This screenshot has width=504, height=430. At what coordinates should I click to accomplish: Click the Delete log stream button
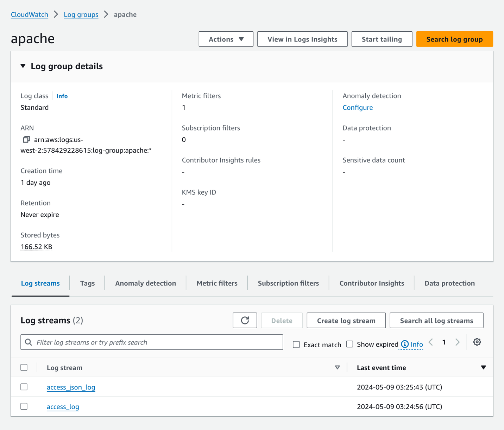(282, 321)
